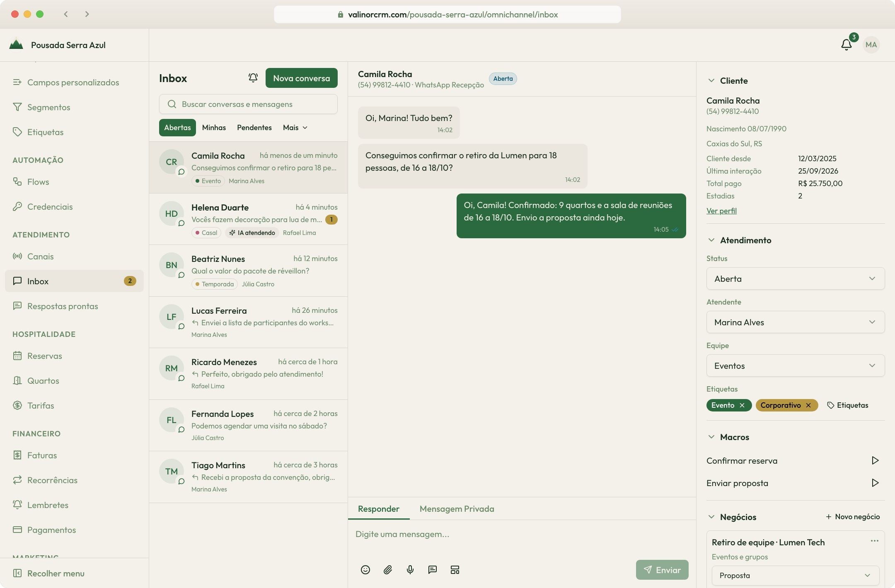This screenshot has width=895, height=588.
Task: Open options menu for Retiro de equipe deal
Action: [x=874, y=541]
